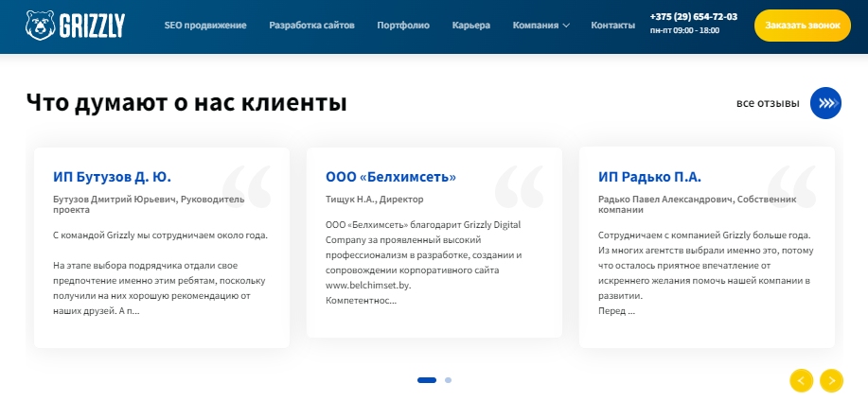The height and width of the screenshot is (401, 868).
Task: Click the blue triple-chevron reviews icon
Action: [825, 103]
